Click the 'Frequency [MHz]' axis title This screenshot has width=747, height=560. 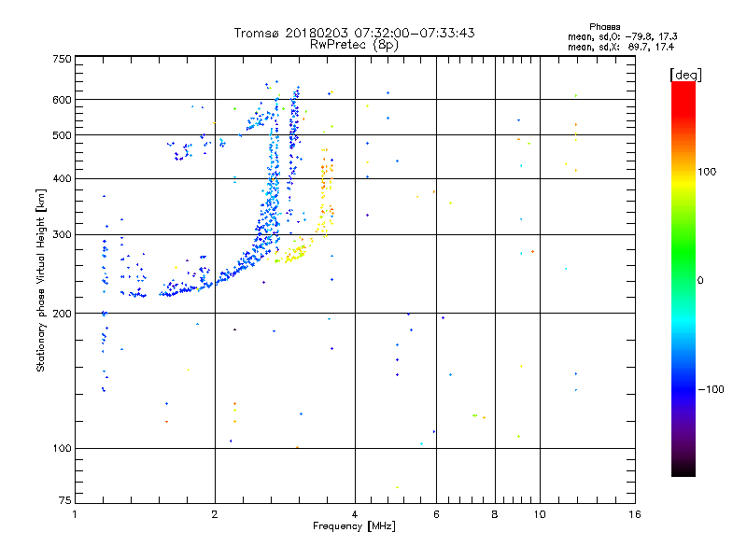(354, 526)
